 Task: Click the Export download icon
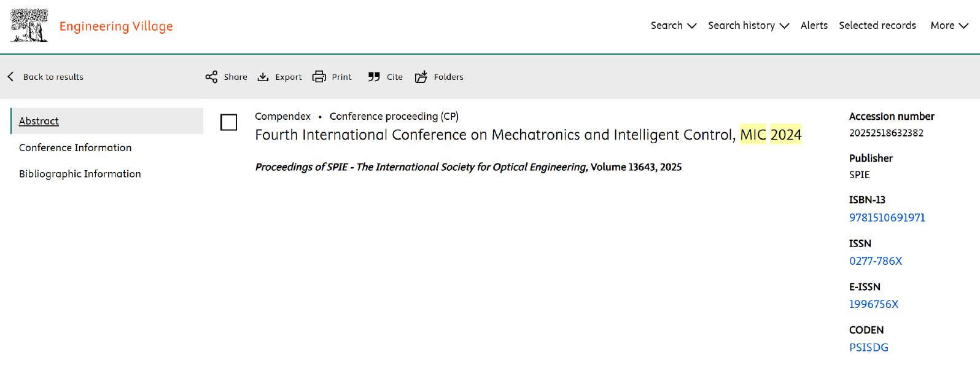[263, 77]
